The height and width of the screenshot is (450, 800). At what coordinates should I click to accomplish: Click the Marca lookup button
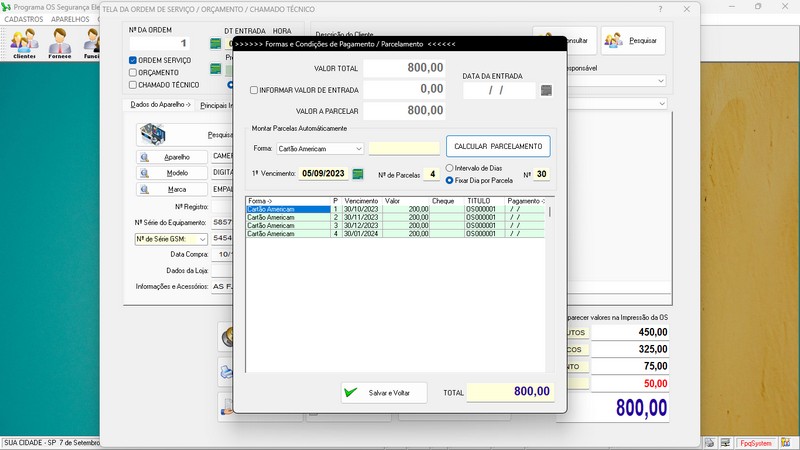[171, 189]
